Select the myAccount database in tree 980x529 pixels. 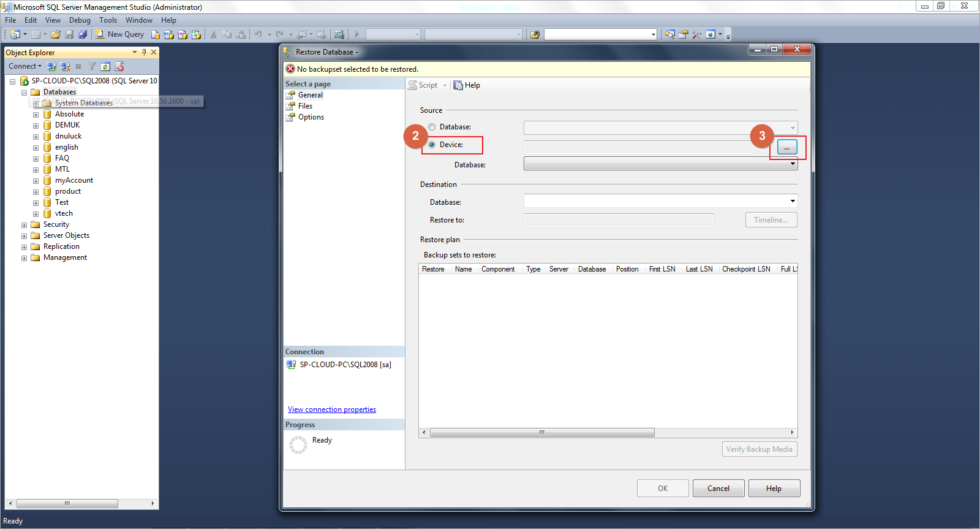point(74,180)
